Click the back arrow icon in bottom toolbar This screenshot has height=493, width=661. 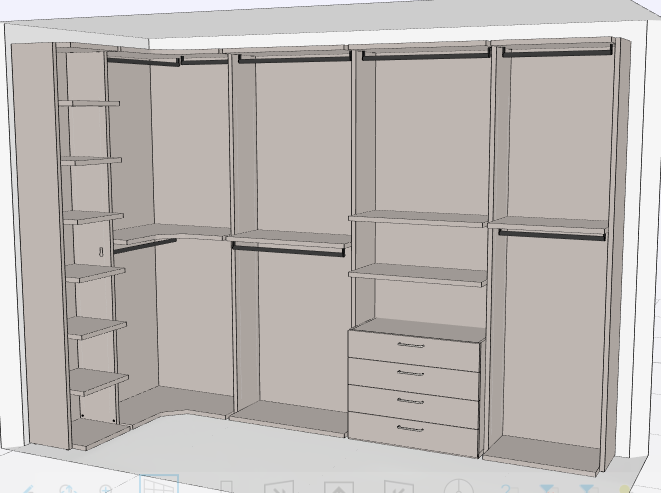28,490
